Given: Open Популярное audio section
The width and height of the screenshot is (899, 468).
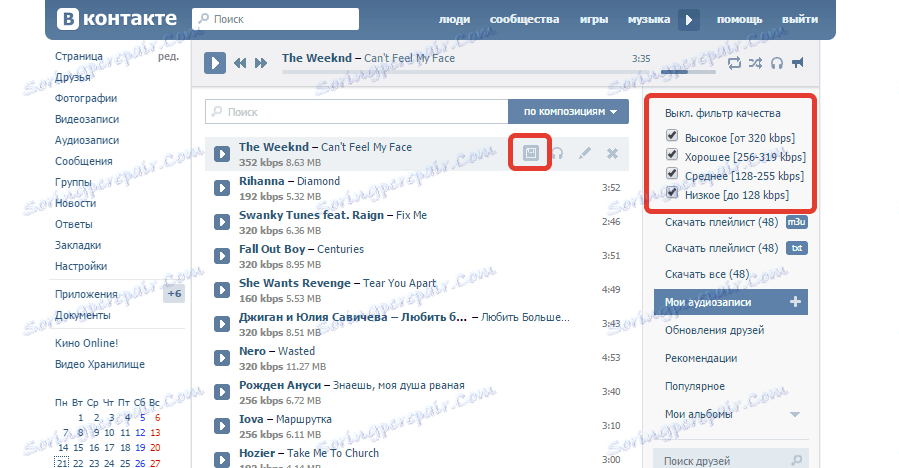Looking at the screenshot, I should [694, 386].
